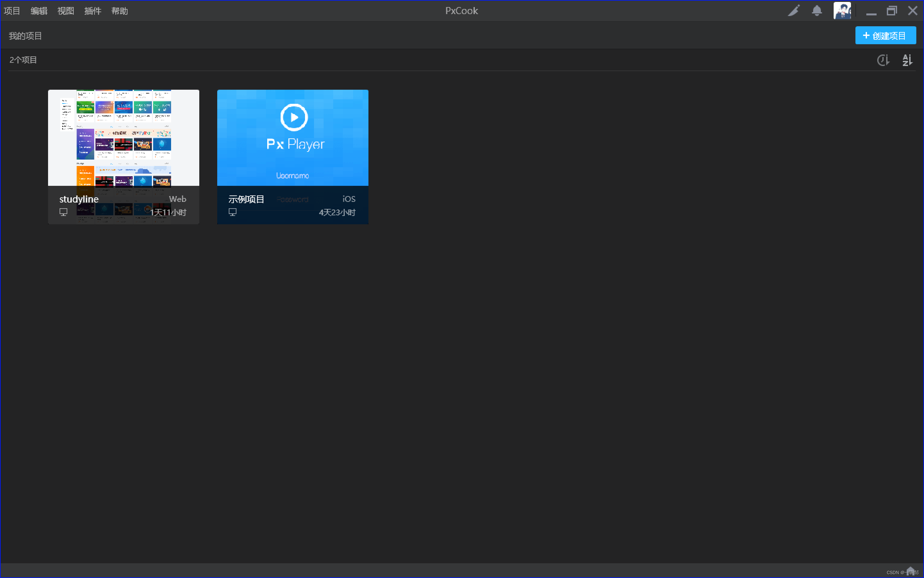Click the 1天11小时 timestamp

168,212
